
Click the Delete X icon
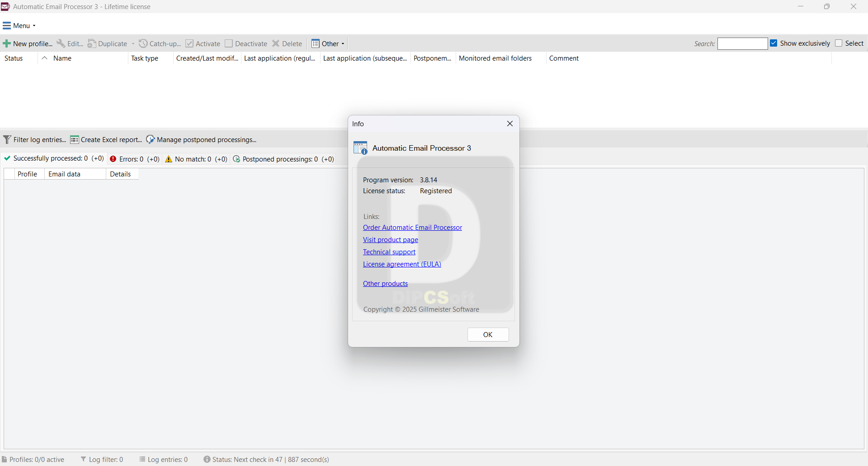(x=276, y=44)
